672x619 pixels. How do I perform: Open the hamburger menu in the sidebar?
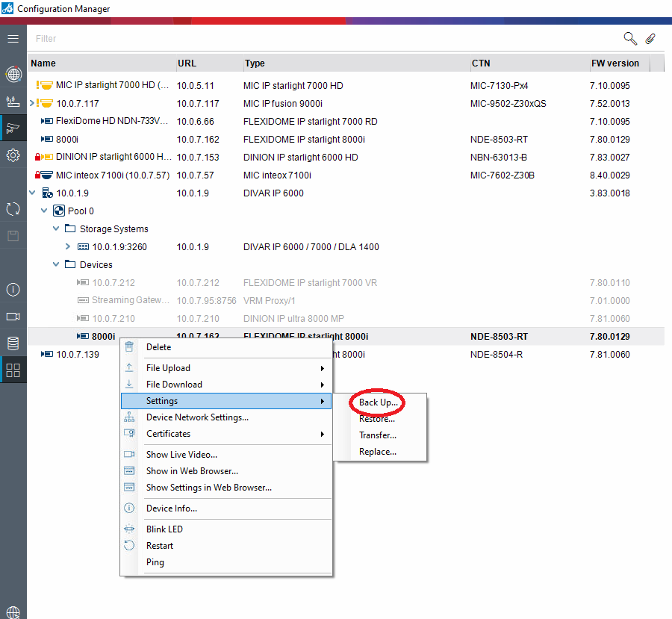point(13,39)
